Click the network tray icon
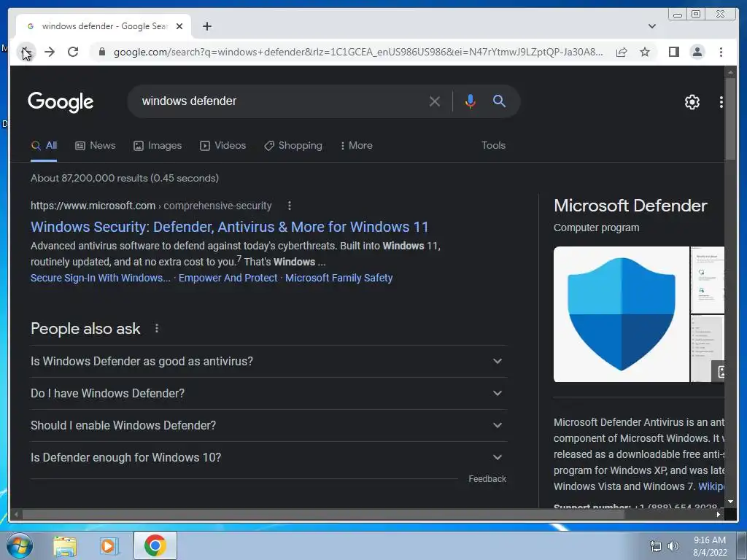Screen dimensions: 747x560 (x=656, y=546)
